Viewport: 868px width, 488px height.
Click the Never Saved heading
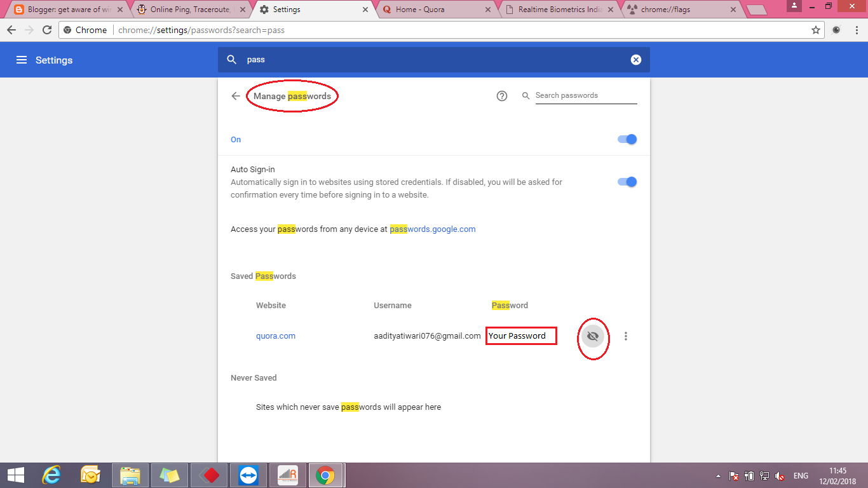(254, 378)
